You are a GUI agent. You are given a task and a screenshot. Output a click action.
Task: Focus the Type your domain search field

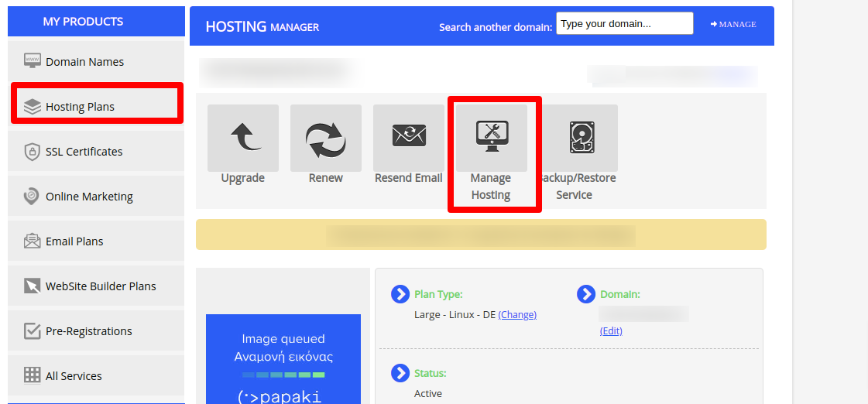click(624, 24)
